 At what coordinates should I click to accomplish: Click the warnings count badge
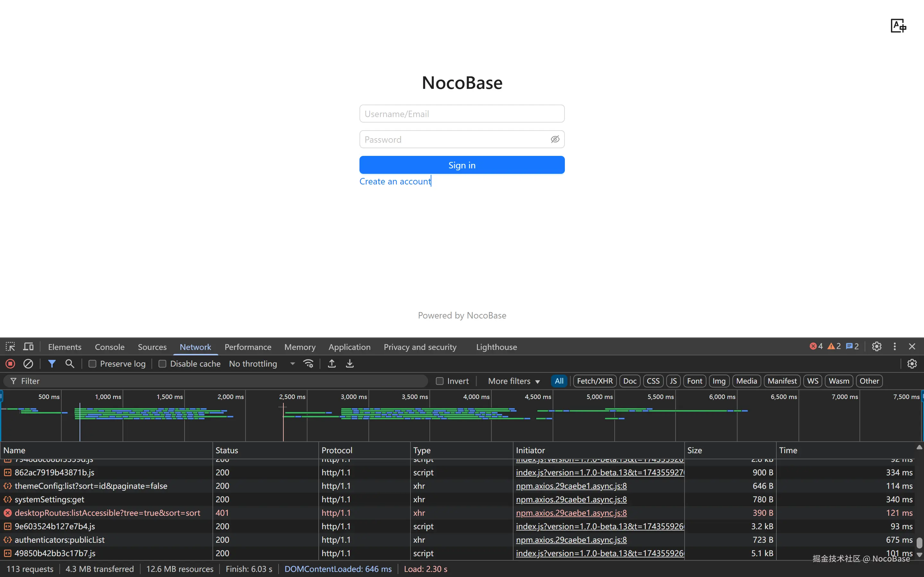click(x=834, y=346)
